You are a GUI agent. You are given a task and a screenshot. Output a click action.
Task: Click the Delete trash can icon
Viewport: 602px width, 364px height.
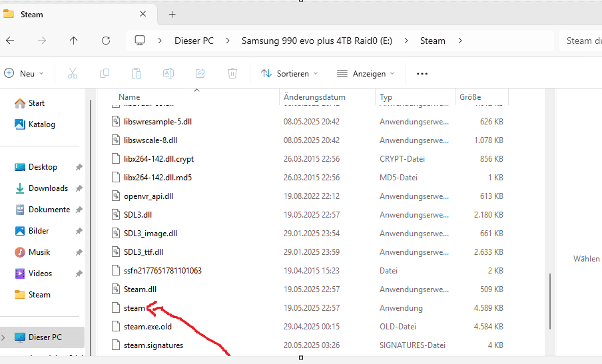click(232, 73)
